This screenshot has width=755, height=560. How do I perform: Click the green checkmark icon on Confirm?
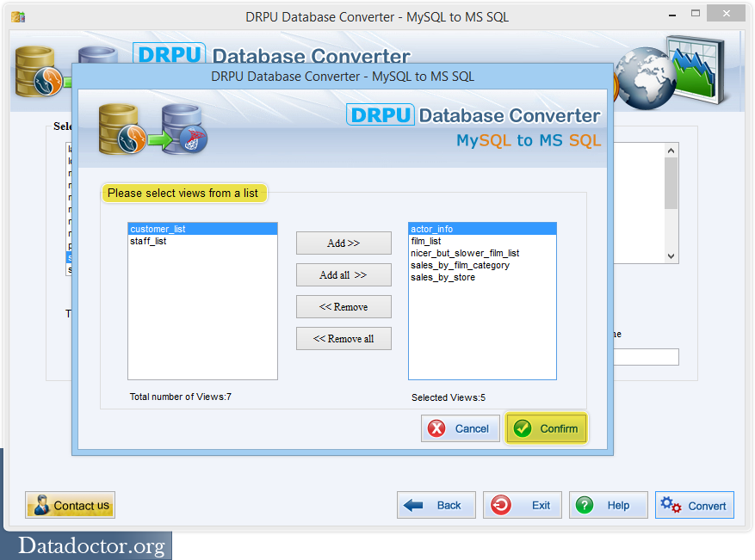tap(523, 428)
